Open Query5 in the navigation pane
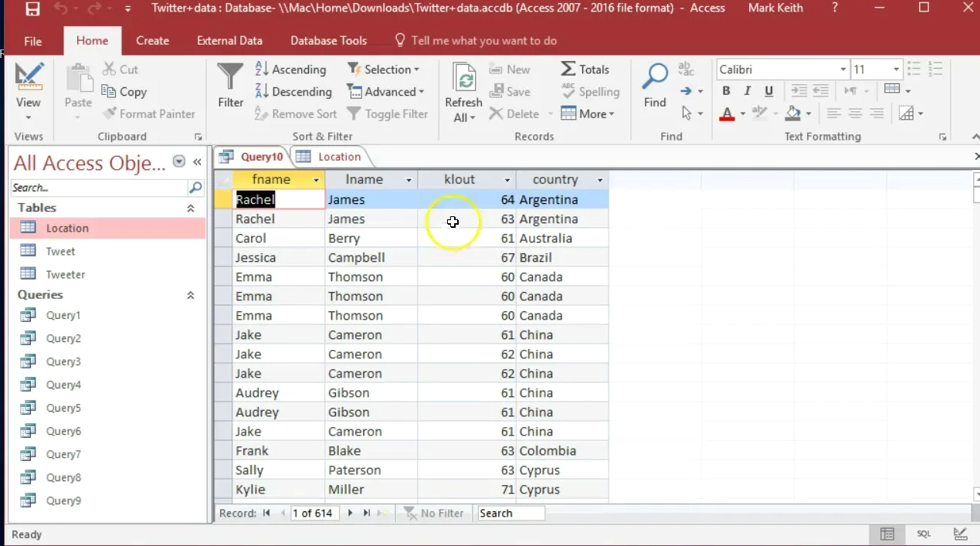The height and width of the screenshot is (546, 980). click(63, 408)
